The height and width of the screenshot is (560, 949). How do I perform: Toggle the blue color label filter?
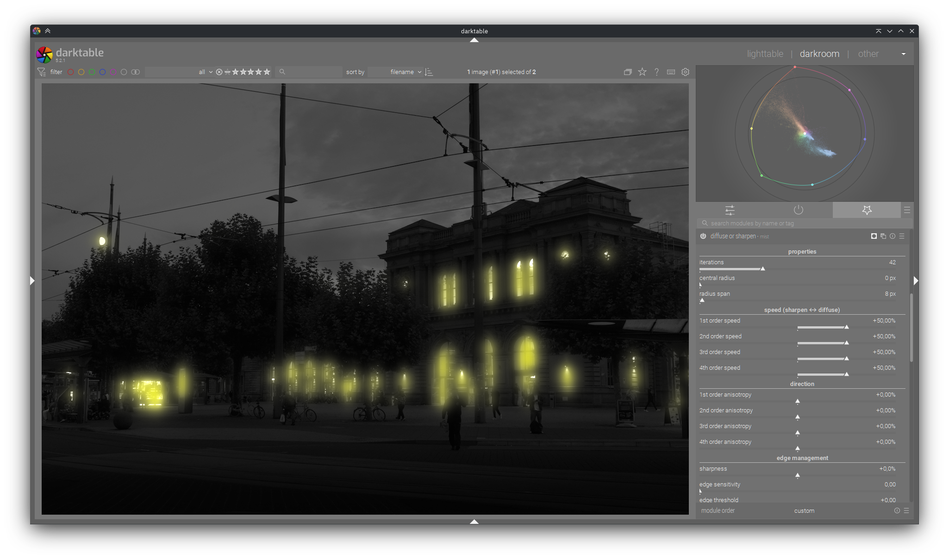(102, 72)
